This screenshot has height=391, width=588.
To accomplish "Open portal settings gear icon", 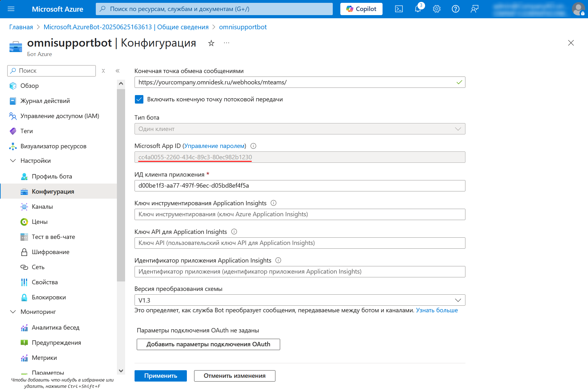I will (x=437, y=9).
